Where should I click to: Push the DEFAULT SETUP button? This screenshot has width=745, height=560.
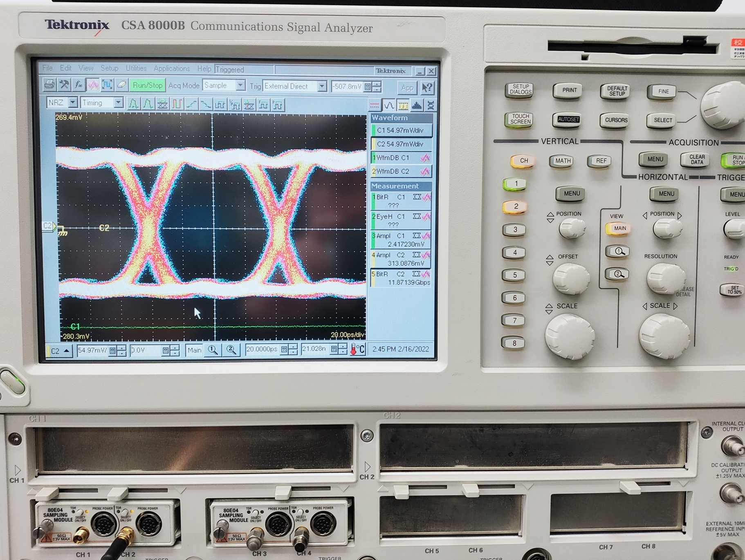617,91
